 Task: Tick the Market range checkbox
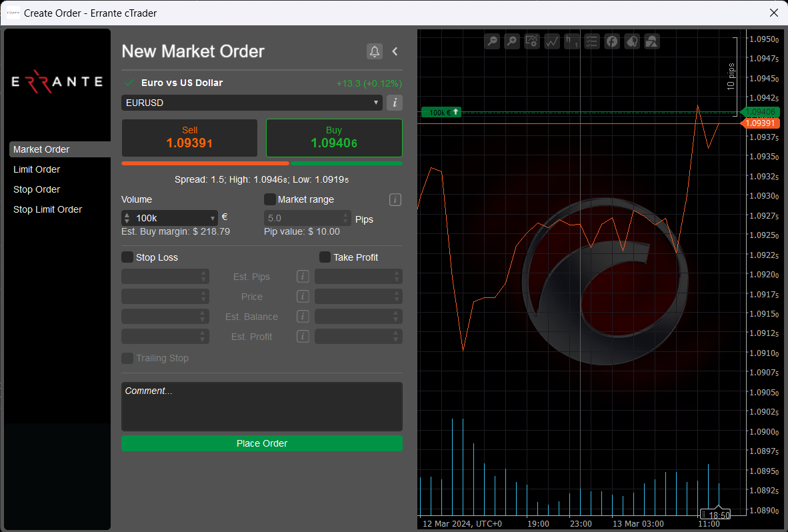270,199
